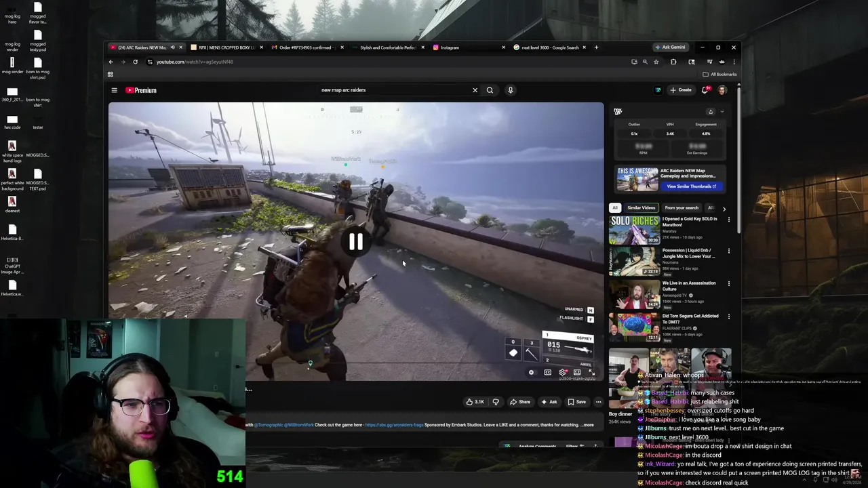Open the YouTube notifications bell
The height and width of the screenshot is (488, 868).
click(x=705, y=90)
